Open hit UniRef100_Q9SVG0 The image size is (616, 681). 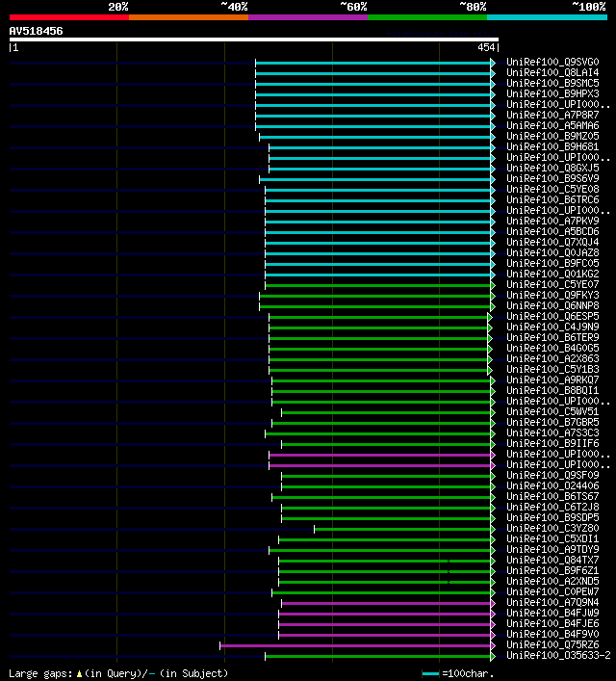(x=552, y=62)
